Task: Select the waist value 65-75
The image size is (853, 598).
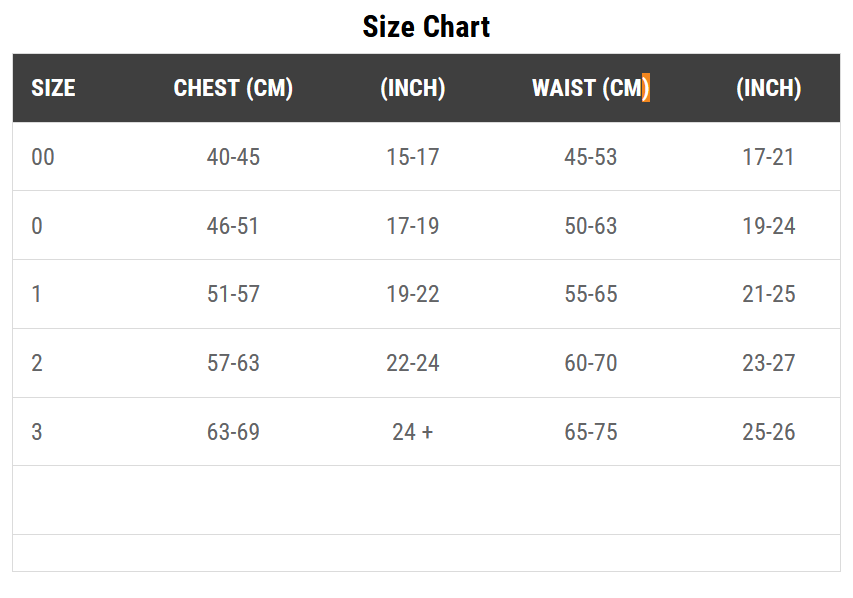Action: (591, 432)
